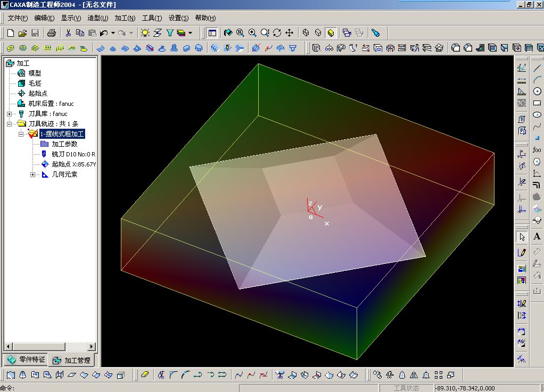Create a new file with the New icon
Image resolution: width=544 pixels, height=392 pixels.
click(x=11, y=33)
